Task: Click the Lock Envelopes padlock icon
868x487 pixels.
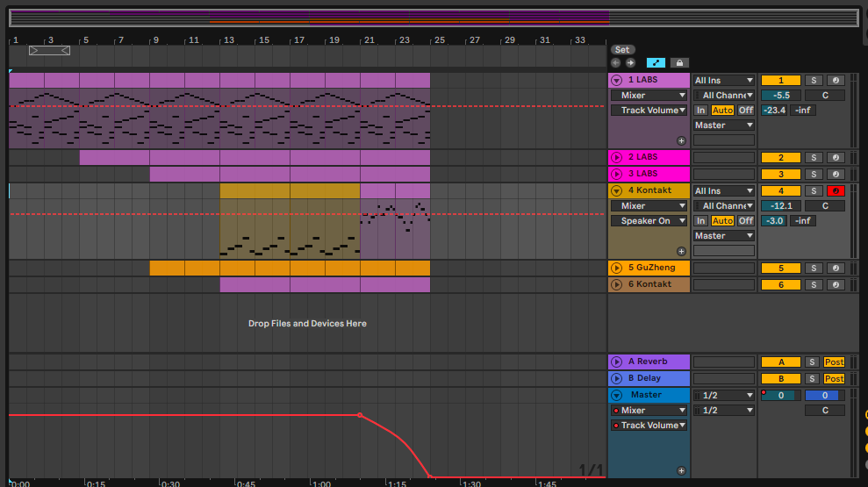Action: coord(678,63)
